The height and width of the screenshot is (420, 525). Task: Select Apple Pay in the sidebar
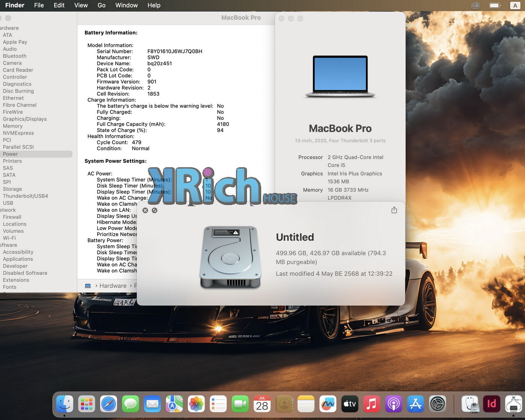[x=15, y=42]
